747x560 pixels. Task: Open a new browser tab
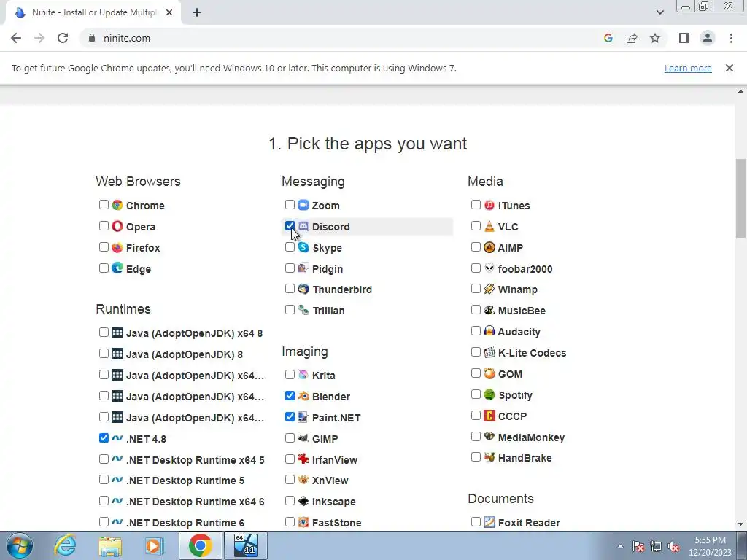coord(197,12)
